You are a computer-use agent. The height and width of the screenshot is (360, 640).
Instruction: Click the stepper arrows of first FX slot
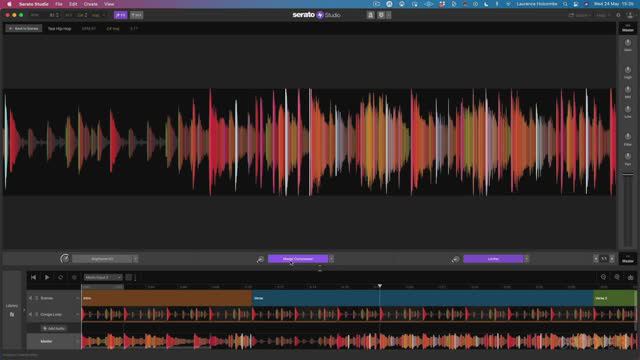136,259
